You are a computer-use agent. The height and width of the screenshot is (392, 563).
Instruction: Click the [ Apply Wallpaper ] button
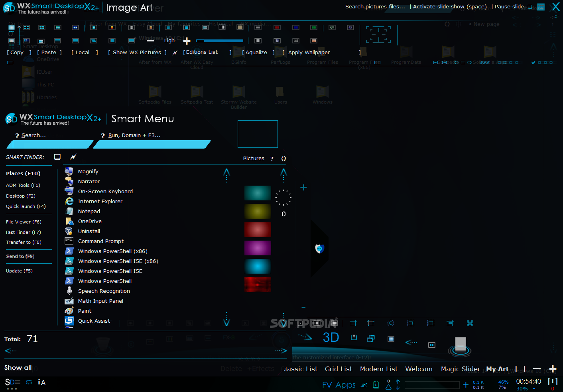(321, 53)
